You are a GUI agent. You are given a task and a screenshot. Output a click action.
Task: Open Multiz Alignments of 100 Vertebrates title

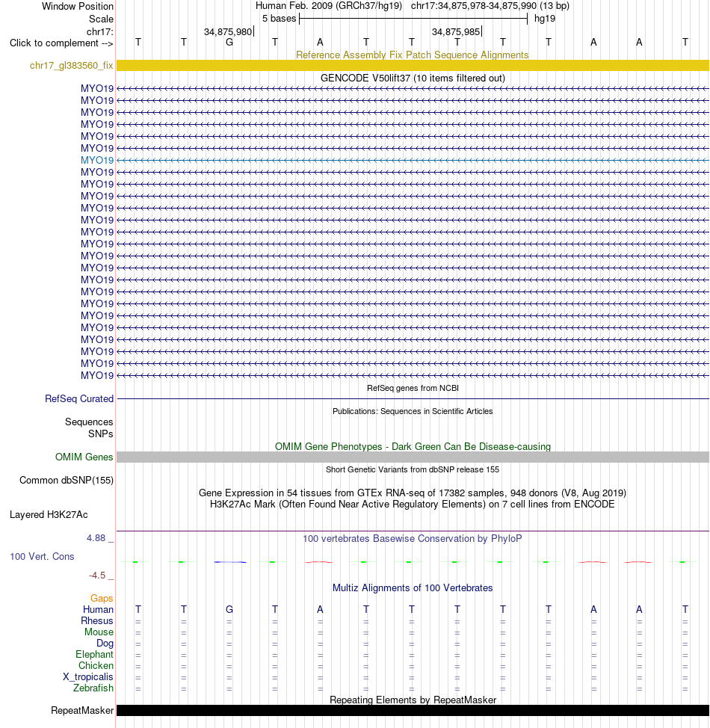pos(413,587)
